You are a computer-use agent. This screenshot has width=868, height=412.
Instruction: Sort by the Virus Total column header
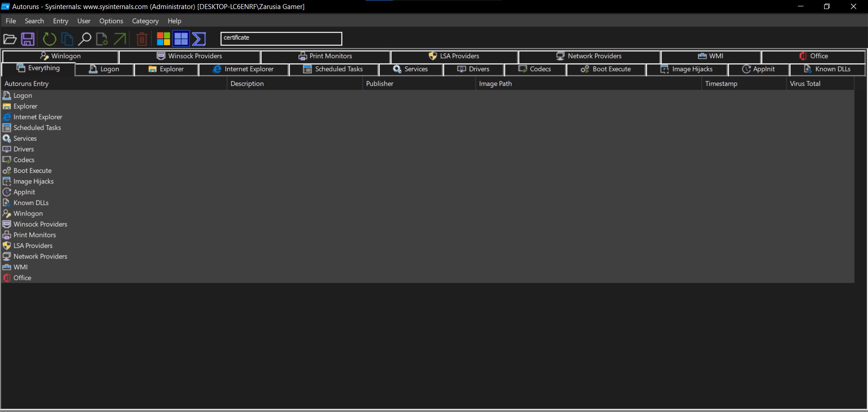821,84
